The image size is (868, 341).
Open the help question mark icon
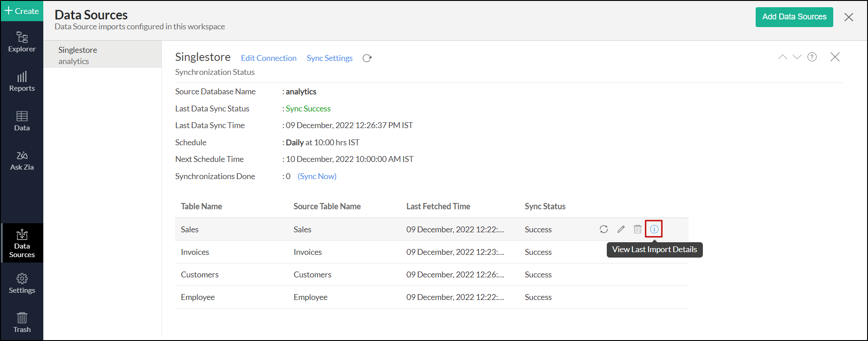812,57
